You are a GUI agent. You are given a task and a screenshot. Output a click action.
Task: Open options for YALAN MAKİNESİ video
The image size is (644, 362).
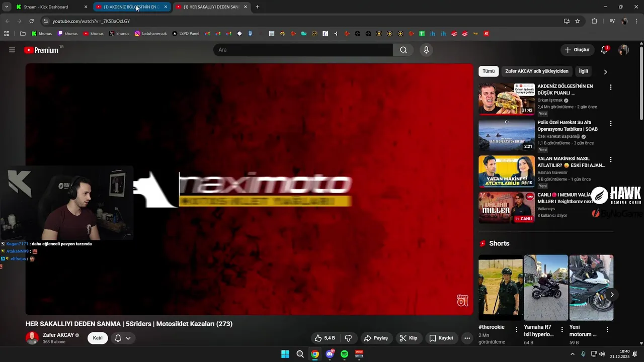(x=611, y=159)
